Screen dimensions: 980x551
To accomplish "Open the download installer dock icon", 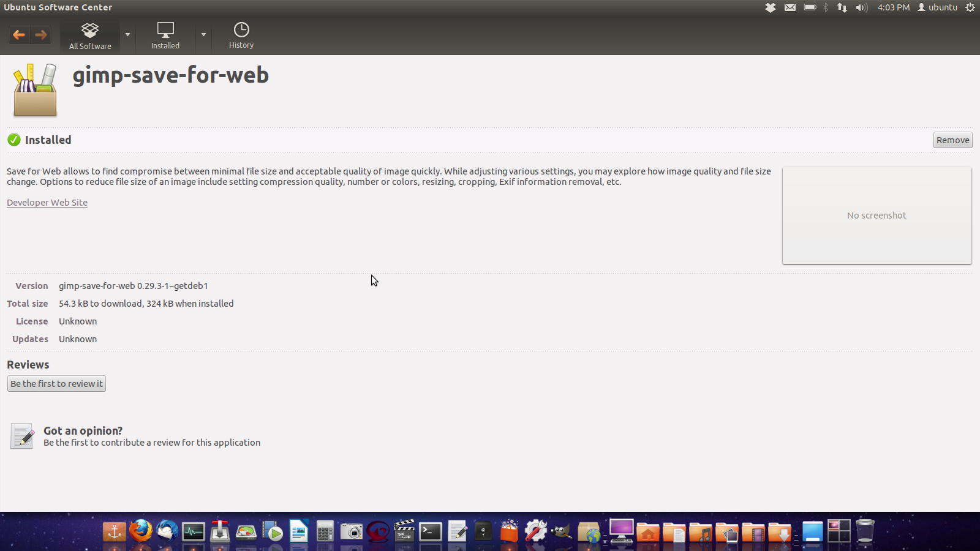I will (220, 531).
